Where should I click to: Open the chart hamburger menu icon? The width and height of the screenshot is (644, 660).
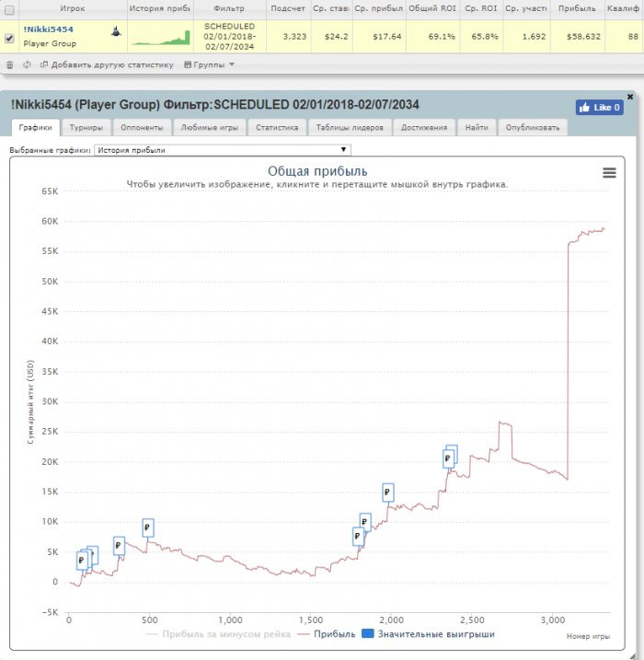(609, 172)
